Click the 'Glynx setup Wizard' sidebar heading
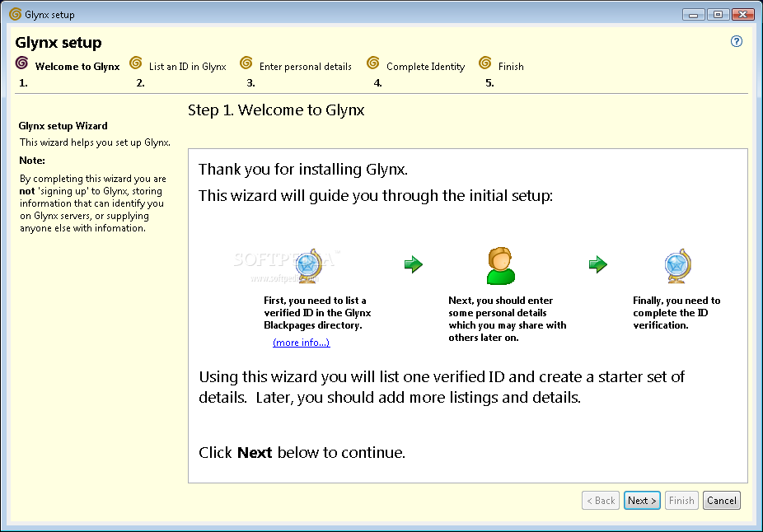 coord(63,126)
